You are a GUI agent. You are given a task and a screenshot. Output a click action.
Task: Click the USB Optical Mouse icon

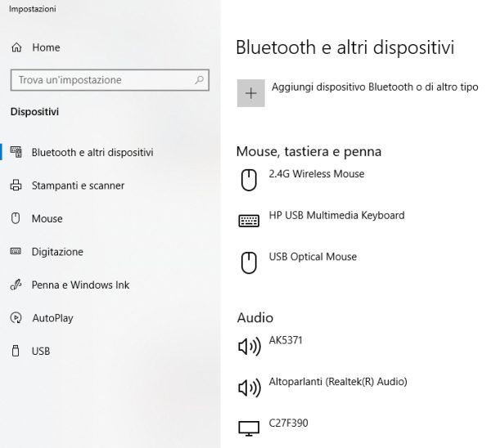click(249, 262)
